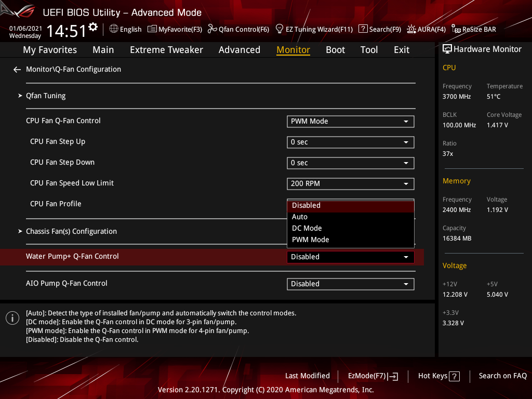Open MyFavorite(F3) list icon
The width and height of the screenshot is (532, 399).
152,29
